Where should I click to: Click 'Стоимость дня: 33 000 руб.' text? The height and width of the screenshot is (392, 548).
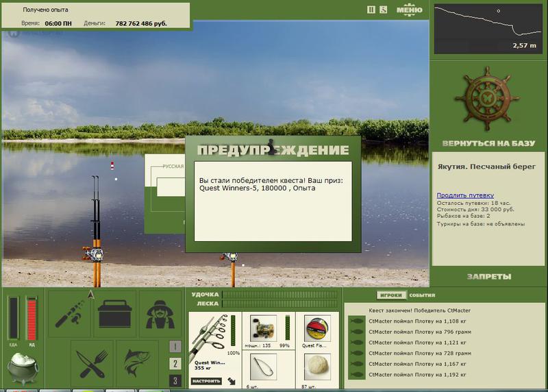point(475,209)
